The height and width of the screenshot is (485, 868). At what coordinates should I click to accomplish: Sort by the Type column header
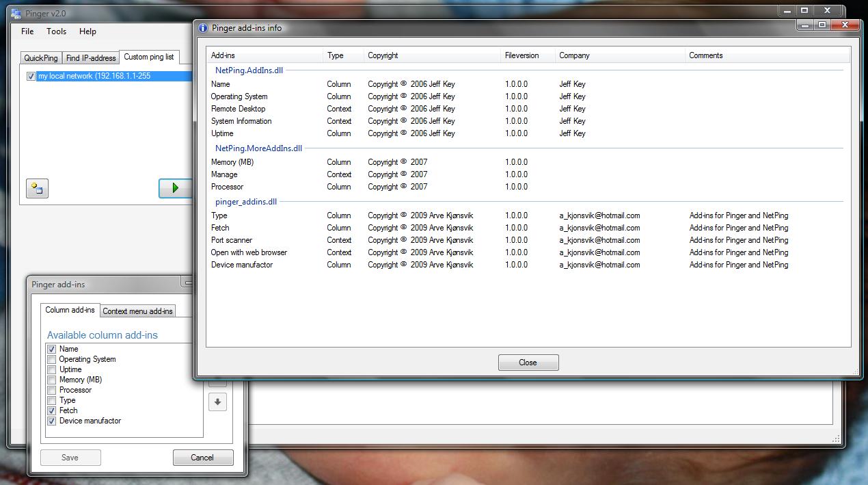click(x=343, y=55)
